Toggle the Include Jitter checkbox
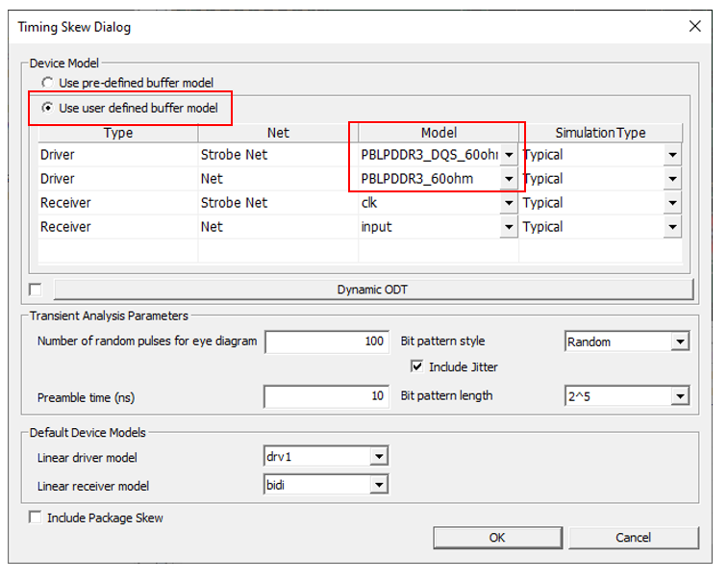 coord(416,367)
